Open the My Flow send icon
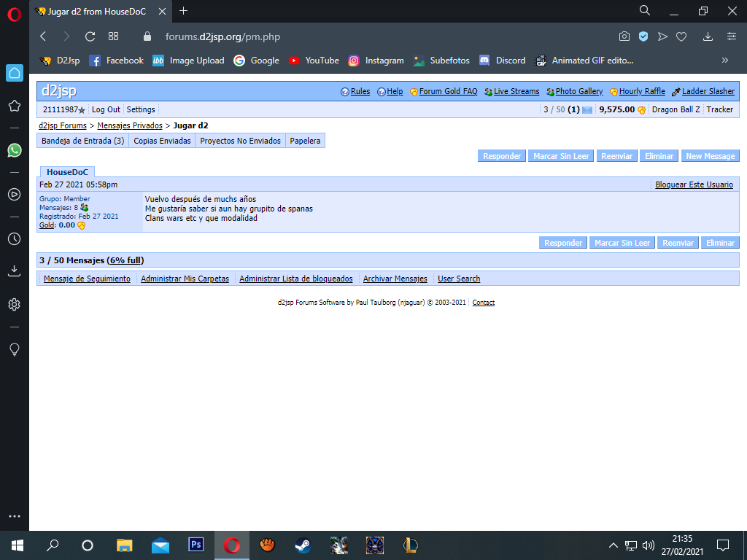 click(x=662, y=36)
